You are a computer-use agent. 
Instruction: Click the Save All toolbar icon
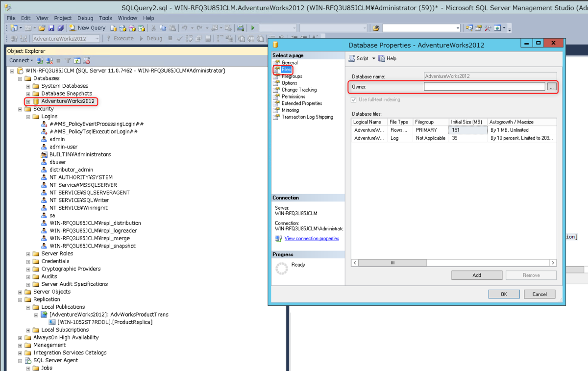coord(60,28)
